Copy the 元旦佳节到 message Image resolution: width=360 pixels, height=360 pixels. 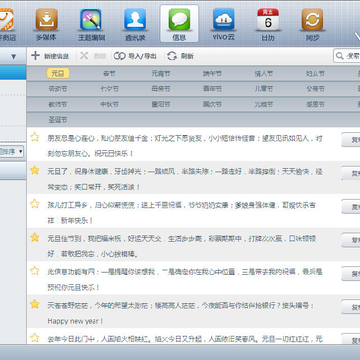pos(351,240)
